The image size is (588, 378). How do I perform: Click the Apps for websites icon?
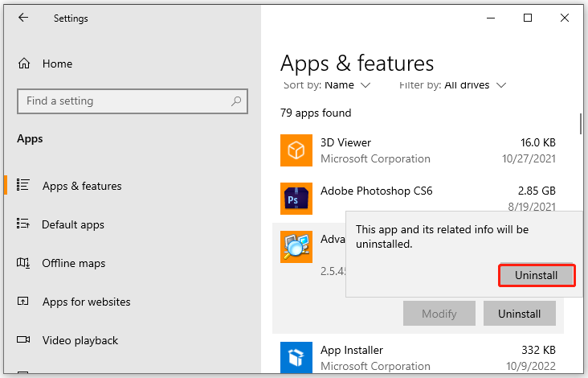pyautogui.click(x=22, y=301)
